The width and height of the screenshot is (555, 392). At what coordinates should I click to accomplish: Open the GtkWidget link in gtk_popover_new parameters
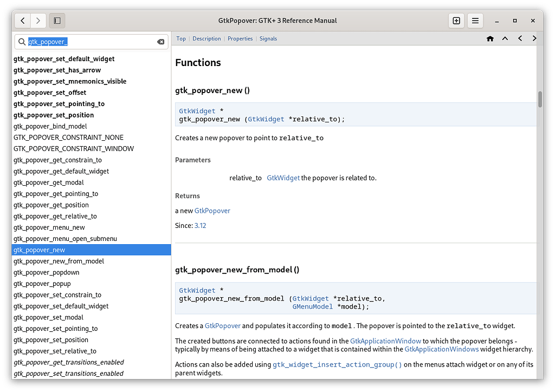(282, 178)
